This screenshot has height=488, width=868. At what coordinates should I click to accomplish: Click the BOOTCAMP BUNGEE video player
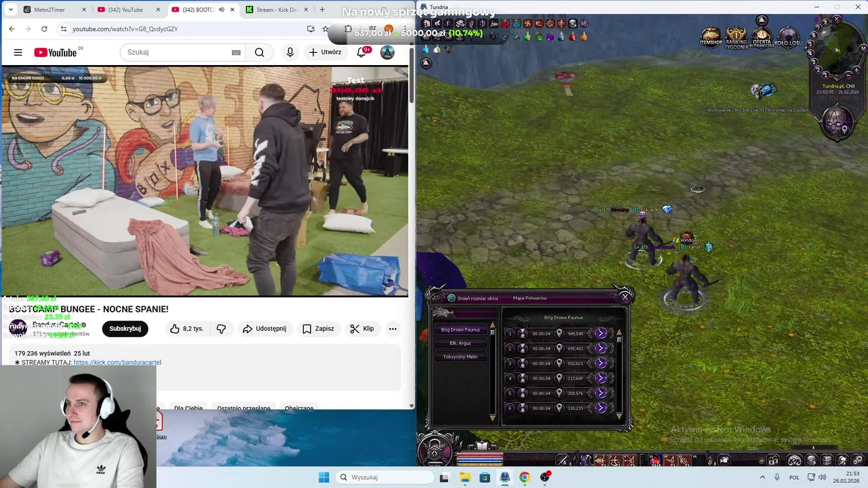[x=205, y=181]
